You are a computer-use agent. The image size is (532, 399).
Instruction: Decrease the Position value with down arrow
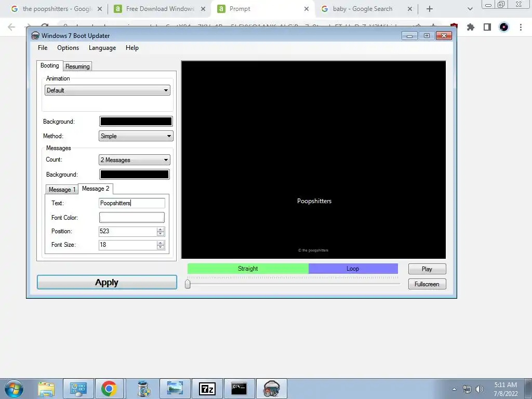pyautogui.click(x=161, y=234)
